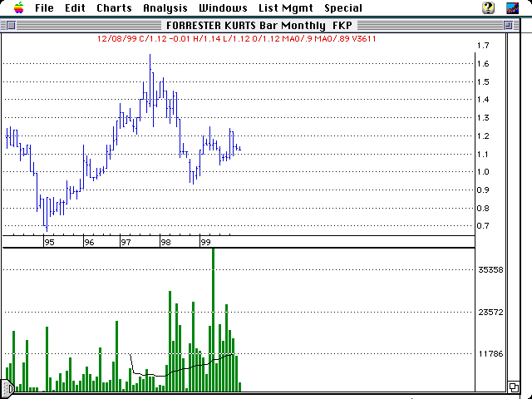532x399 pixels.
Task: Click the lowest price bar near 0.7
Action: (x=47, y=214)
